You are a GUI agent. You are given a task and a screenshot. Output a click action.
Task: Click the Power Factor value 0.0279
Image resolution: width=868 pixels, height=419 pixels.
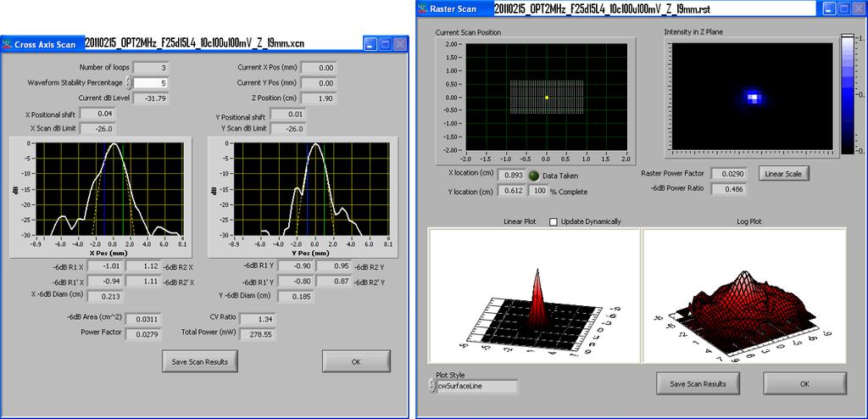point(142,333)
